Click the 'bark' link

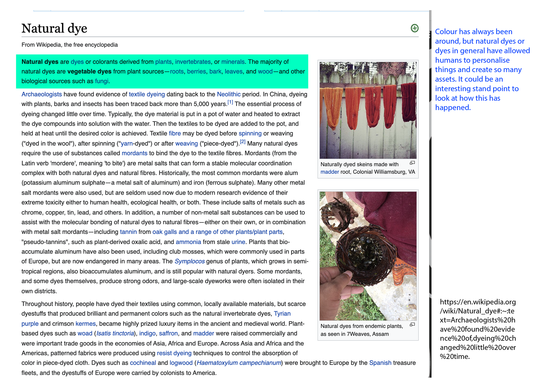[x=215, y=71]
